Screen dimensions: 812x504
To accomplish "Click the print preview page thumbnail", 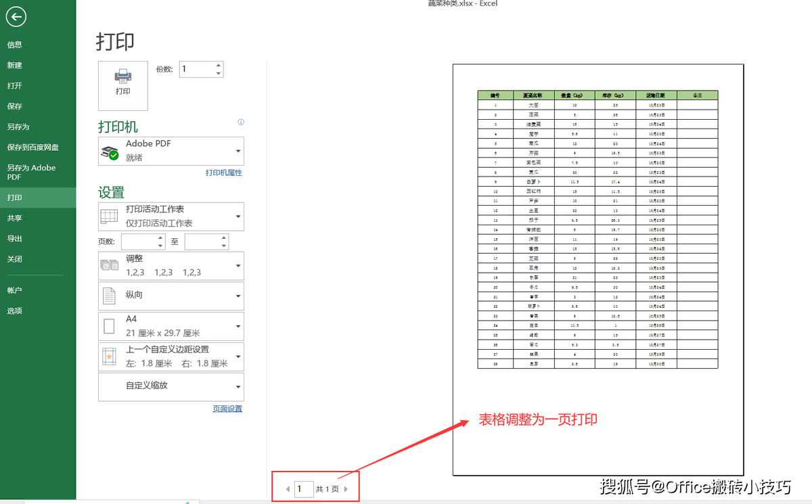I will (x=598, y=270).
